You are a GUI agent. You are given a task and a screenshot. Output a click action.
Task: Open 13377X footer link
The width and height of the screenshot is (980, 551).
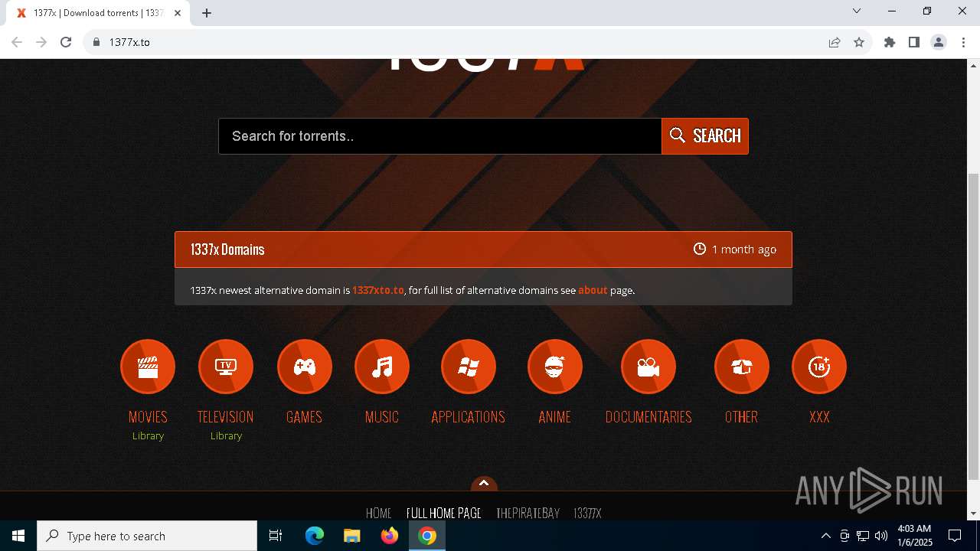coord(587,513)
